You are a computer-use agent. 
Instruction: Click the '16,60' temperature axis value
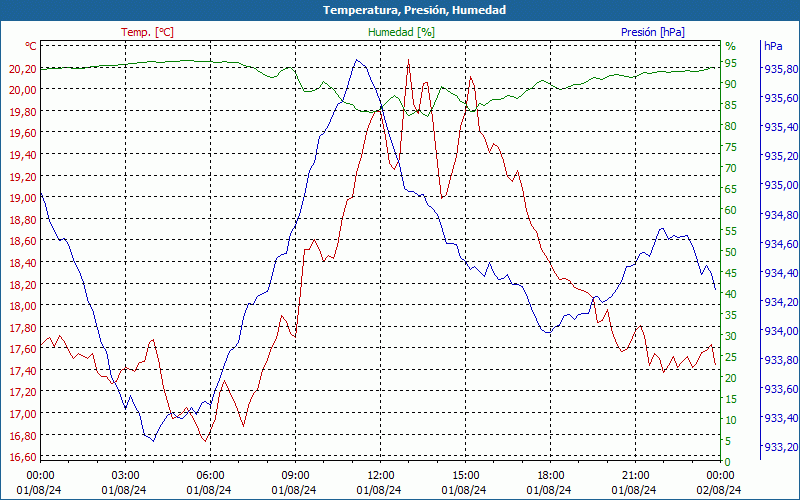(23, 457)
